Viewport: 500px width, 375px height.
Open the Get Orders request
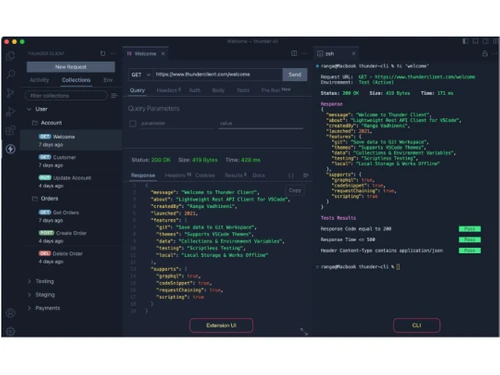click(71, 216)
